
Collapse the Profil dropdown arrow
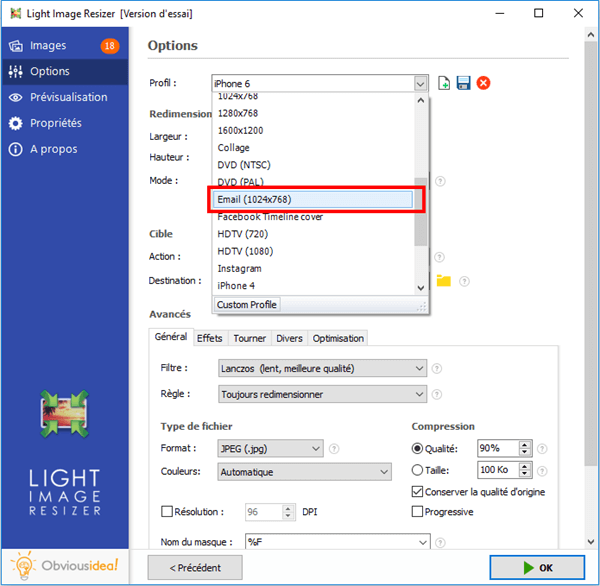click(421, 84)
